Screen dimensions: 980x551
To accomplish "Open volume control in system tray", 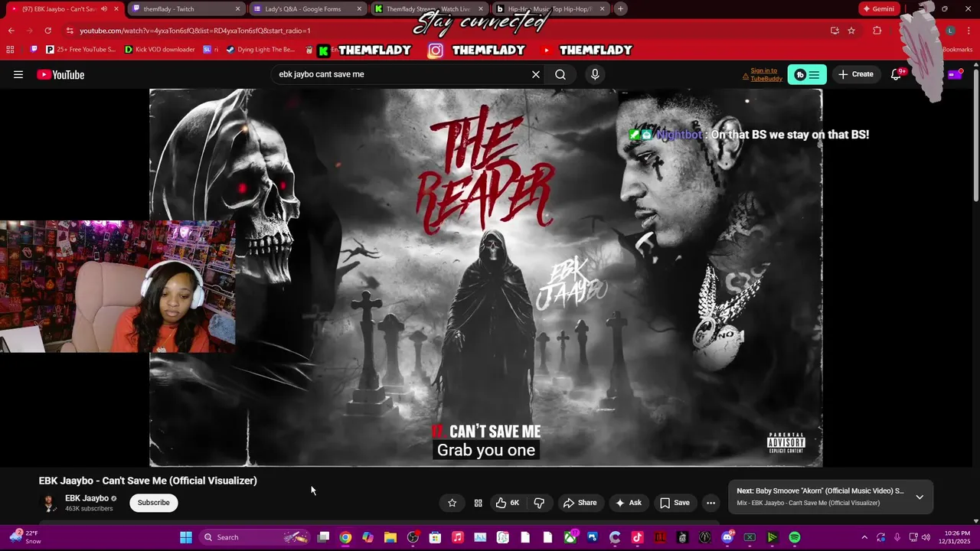I will click(926, 537).
